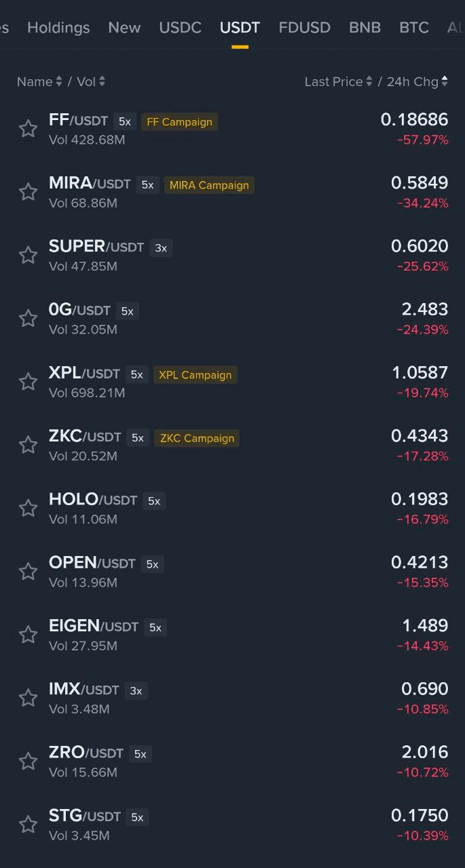Screen dimensions: 465x868
Task: Open the FF Campaign badge
Action: pos(179,122)
